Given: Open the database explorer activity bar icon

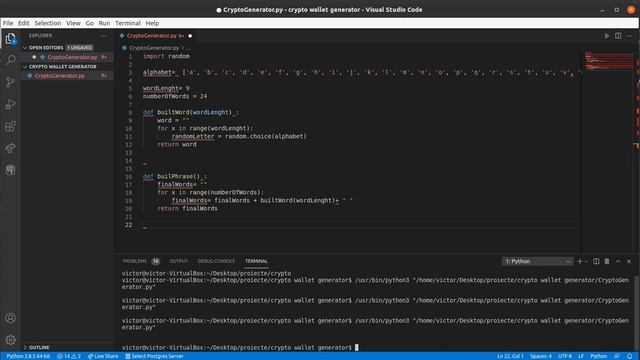Looking at the screenshot, I should pyautogui.click(x=11, y=170).
